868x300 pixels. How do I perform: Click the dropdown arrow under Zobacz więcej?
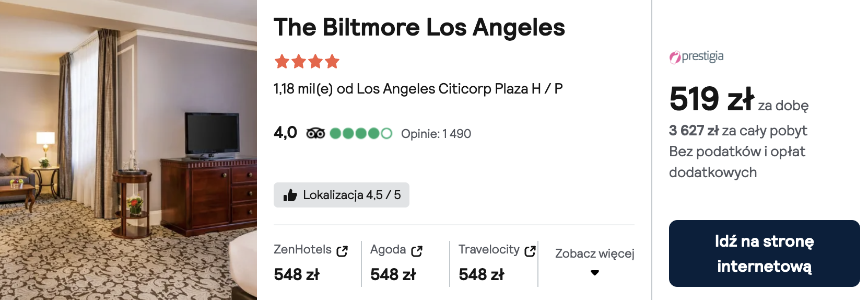pyautogui.click(x=594, y=273)
